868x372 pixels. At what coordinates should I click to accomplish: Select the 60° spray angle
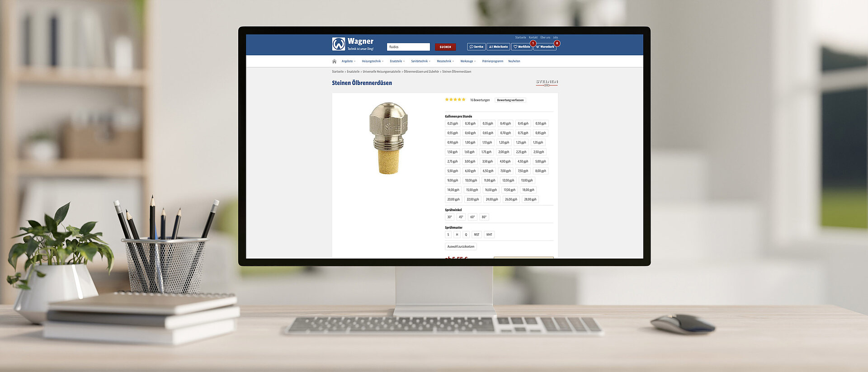click(472, 217)
